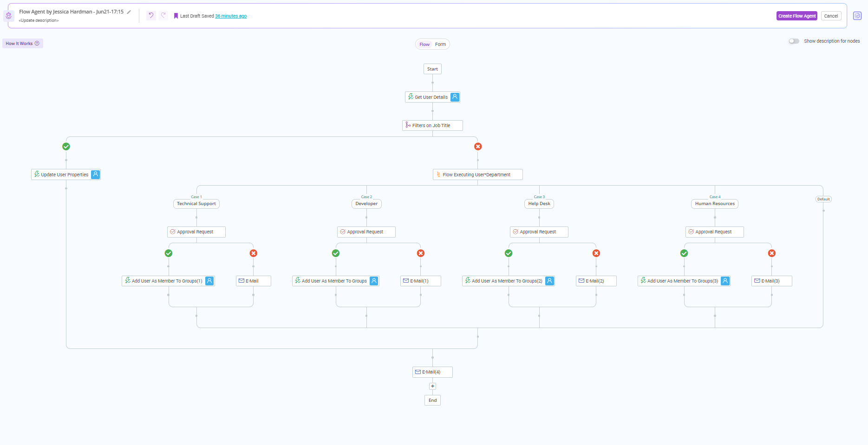Click the verification badge icon in the top-right corner
The width and height of the screenshot is (868, 445).
[x=857, y=15]
